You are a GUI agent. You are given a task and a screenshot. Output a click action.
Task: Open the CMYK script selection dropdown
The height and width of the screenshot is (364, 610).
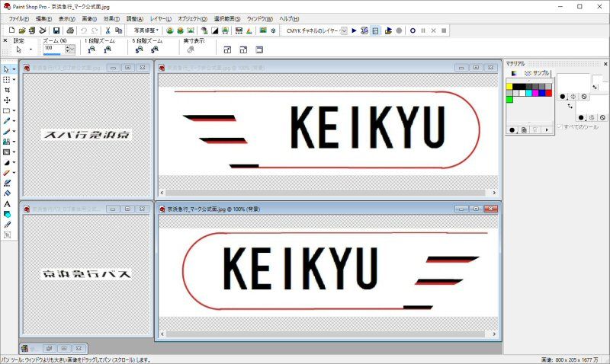[x=344, y=30]
